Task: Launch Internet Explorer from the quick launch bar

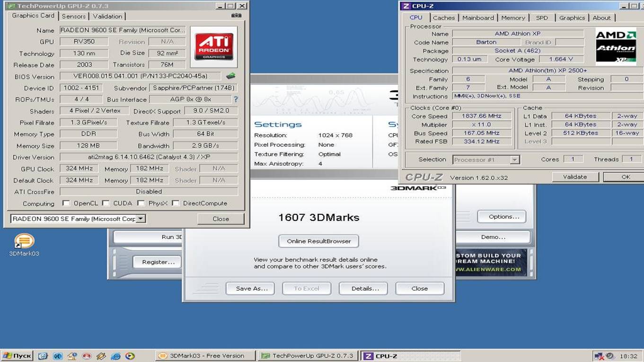Action: pos(115,356)
